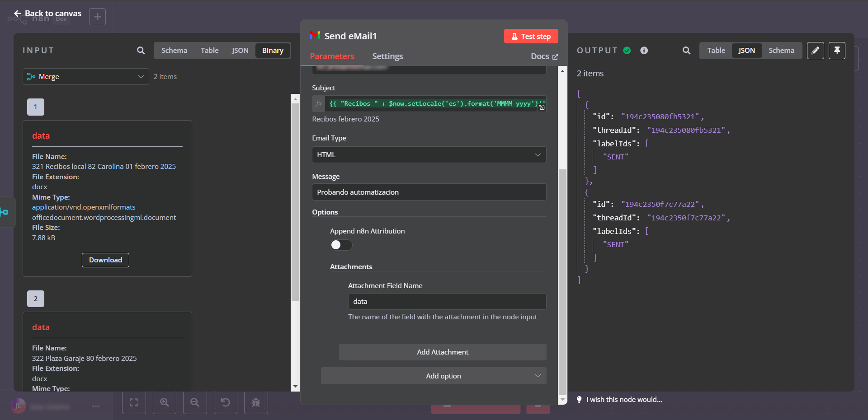Image resolution: width=868 pixels, height=420 pixels.
Task: Open the Merge input node dropdown
Action: pos(86,77)
